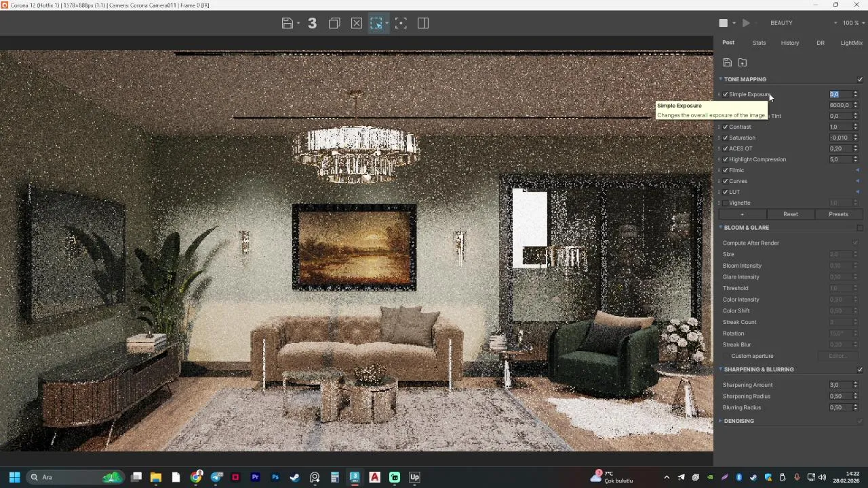
Task: Open the DR tab
Action: pos(821,43)
